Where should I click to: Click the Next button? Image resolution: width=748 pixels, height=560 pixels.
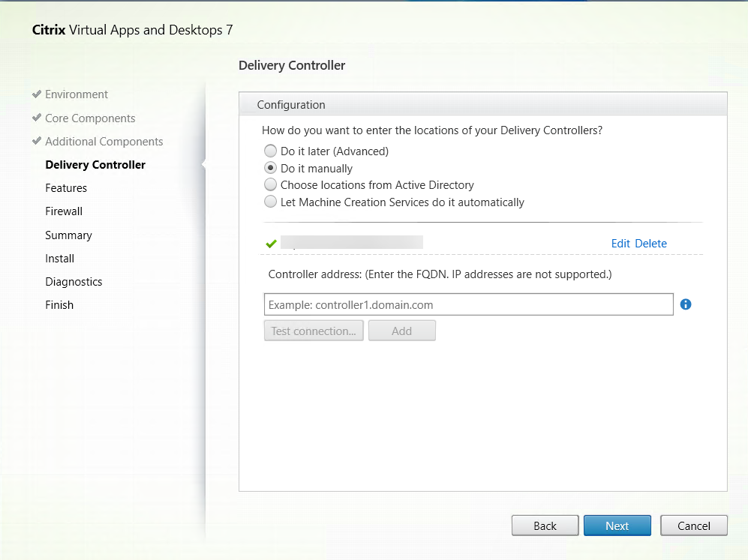coord(617,526)
